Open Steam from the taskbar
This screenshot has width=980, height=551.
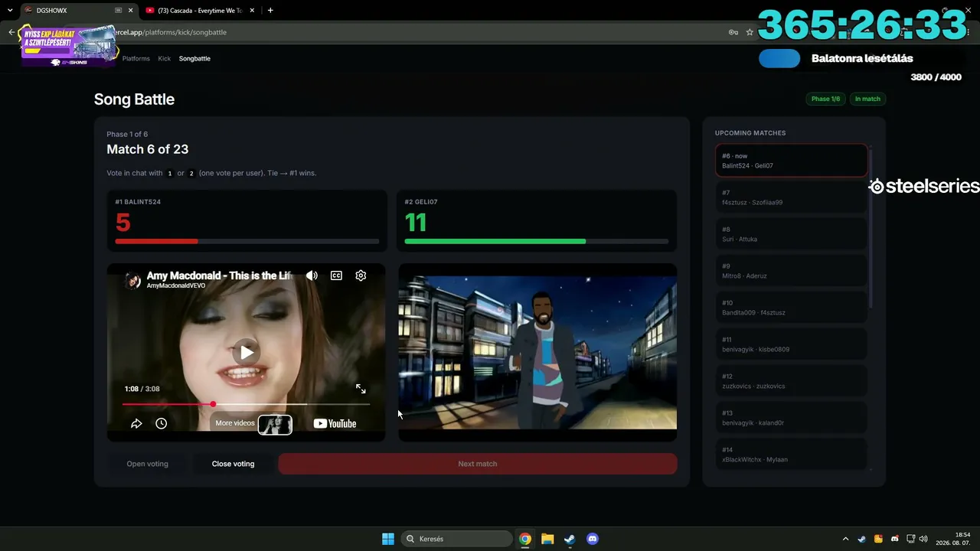[570, 539]
